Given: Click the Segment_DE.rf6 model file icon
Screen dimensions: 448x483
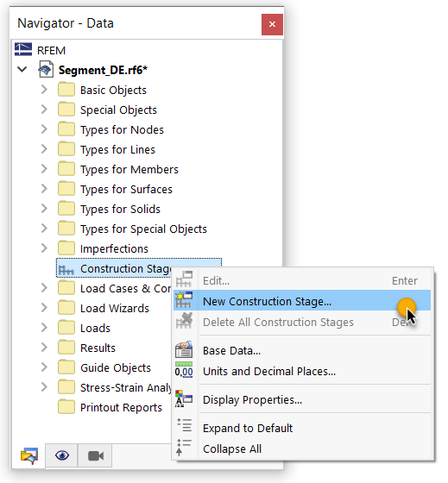Looking at the screenshot, I should pyautogui.click(x=46, y=69).
